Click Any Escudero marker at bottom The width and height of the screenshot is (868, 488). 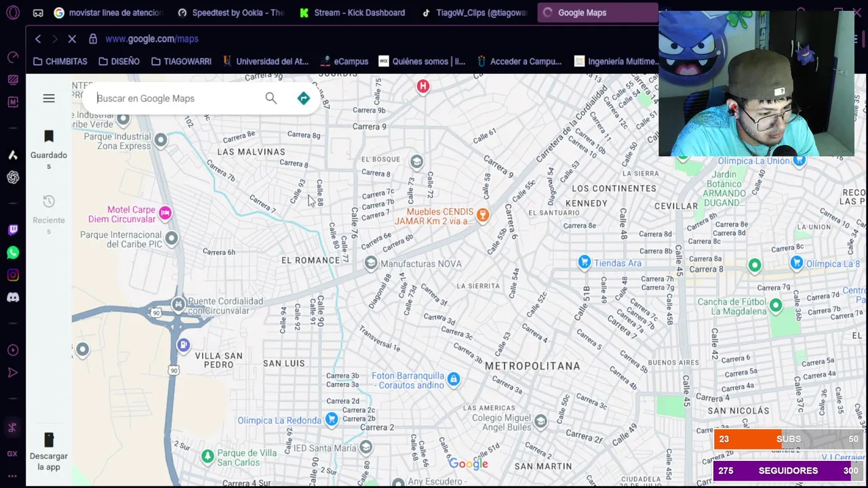(x=398, y=483)
